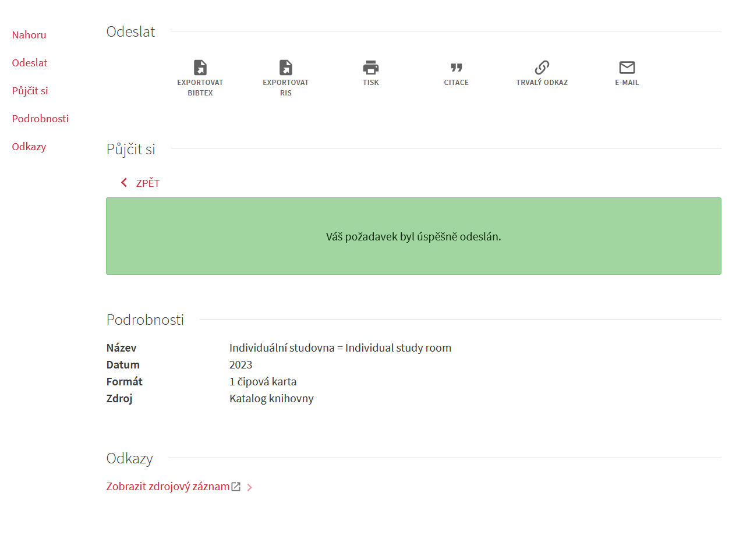750x560 pixels.
Task: Select Půjčit si in the sidebar
Action: tap(30, 91)
